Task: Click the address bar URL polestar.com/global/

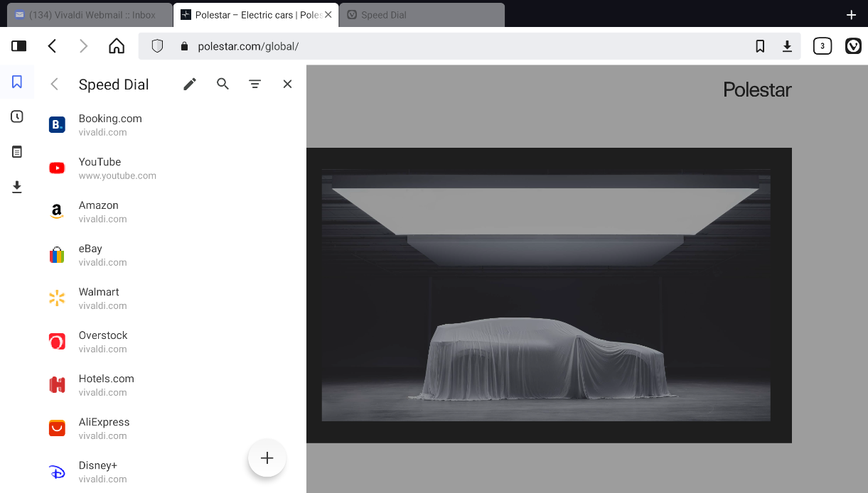Action: pyautogui.click(x=248, y=46)
